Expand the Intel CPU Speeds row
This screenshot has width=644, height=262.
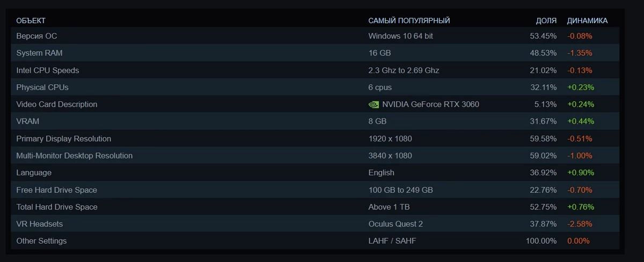coord(315,70)
